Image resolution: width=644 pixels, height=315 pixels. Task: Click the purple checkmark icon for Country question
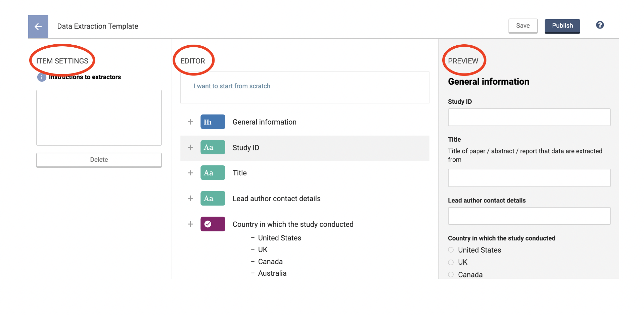[x=213, y=224]
